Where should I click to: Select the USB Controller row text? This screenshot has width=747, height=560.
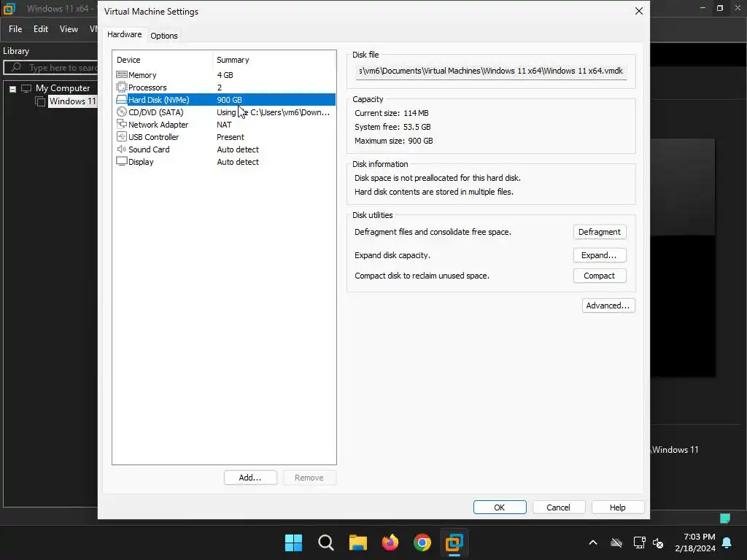click(x=153, y=137)
